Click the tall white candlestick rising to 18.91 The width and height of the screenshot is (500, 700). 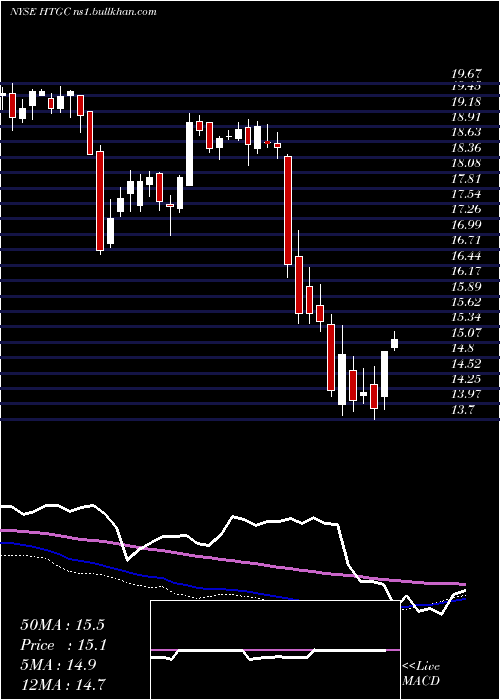(190, 154)
